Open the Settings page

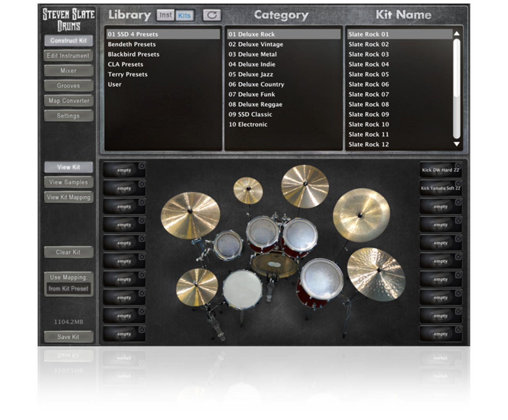[x=68, y=116]
